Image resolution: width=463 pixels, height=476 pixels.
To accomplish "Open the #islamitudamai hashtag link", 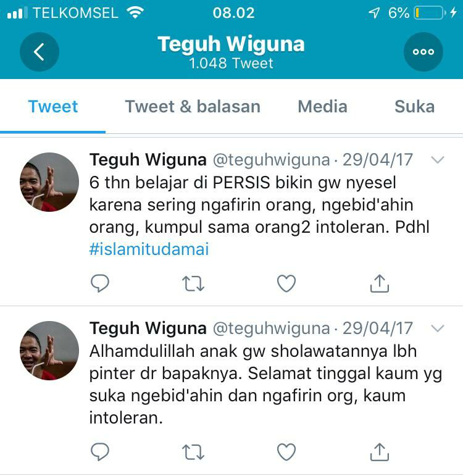I will pyautogui.click(x=149, y=249).
